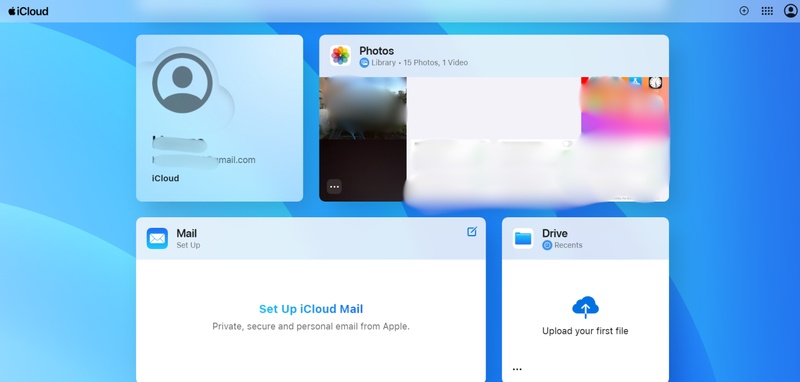This screenshot has height=382, width=800.
Task: Click Set Up iCloud Mail link
Action: (311, 309)
